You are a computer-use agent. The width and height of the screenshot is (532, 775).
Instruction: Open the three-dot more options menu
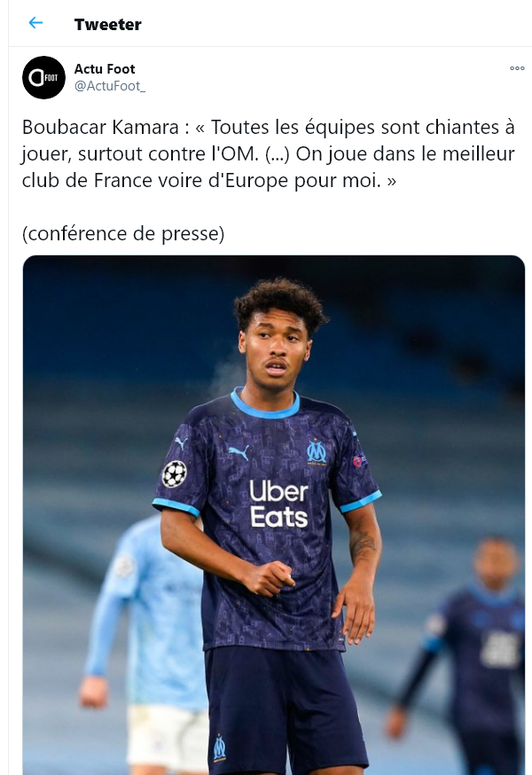[517, 68]
